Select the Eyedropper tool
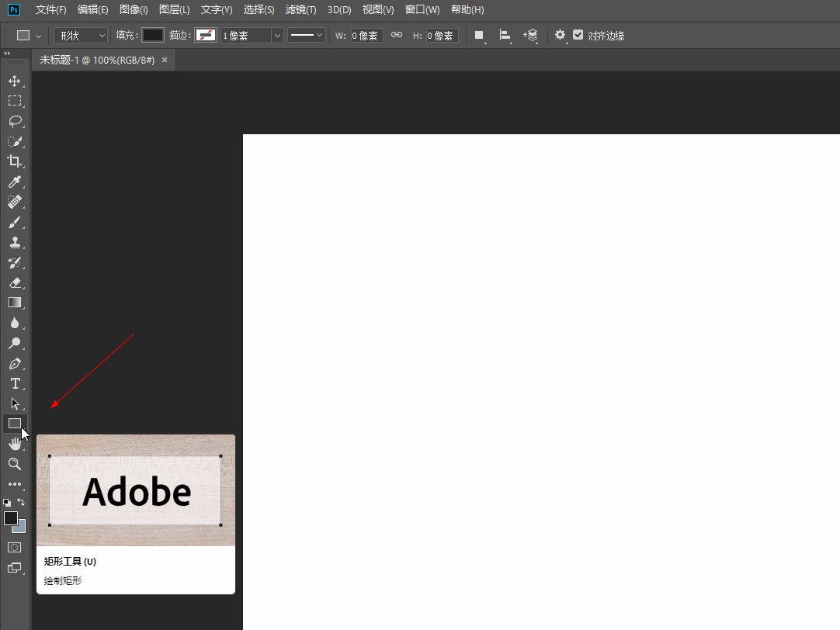 pyautogui.click(x=15, y=182)
